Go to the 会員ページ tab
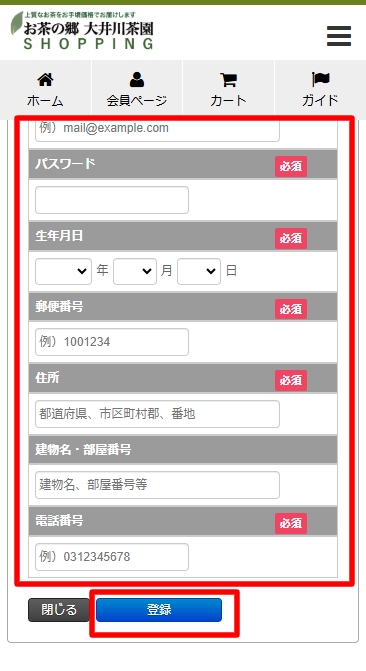The height and width of the screenshot is (671, 366). pyautogui.click(x=137, y=90)
